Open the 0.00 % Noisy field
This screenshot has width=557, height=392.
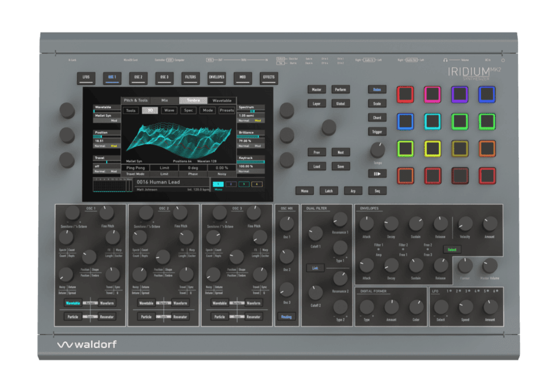222,168
